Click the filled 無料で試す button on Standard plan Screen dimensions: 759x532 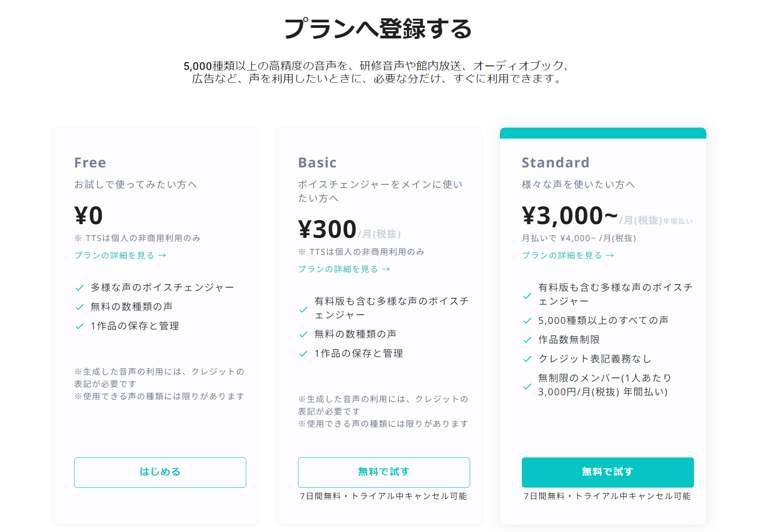coord(607,472)
